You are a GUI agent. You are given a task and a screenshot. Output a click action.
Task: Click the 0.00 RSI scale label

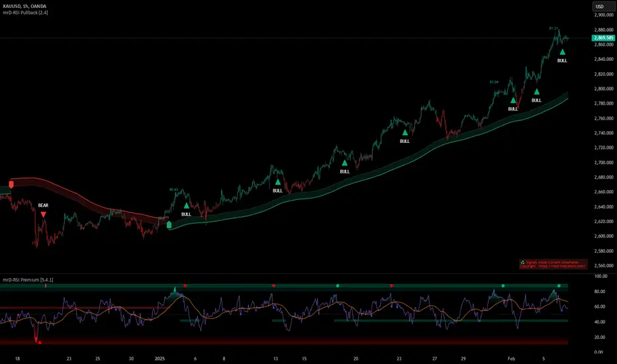(598, 352)
